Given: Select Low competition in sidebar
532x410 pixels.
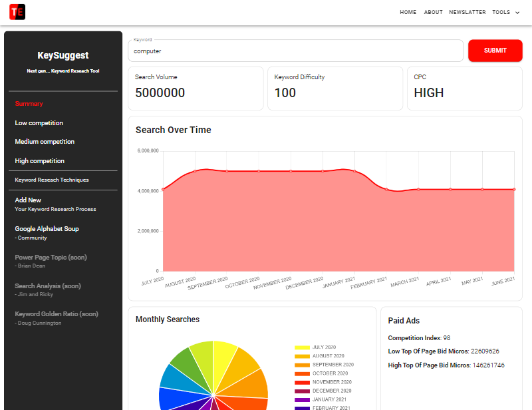Looking at the screenshot, I should point(39,123).
